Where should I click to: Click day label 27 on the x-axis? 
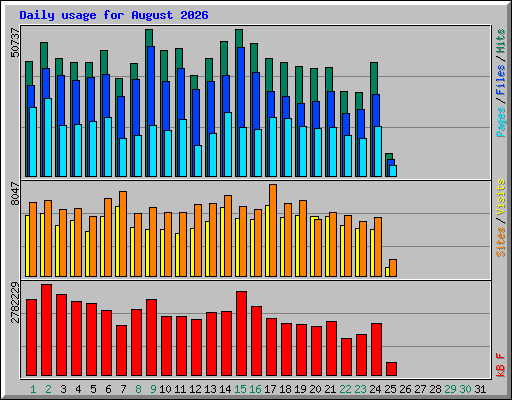(420, 389)
